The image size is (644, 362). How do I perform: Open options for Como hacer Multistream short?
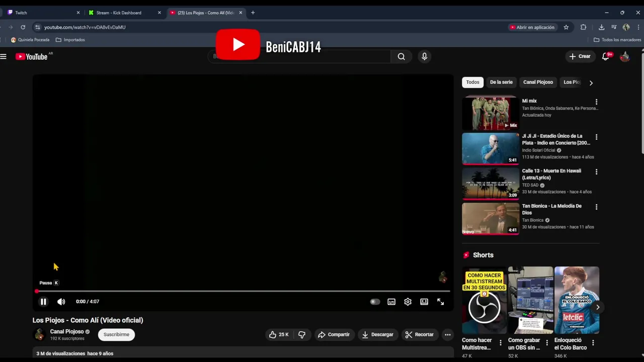point(500,343)
